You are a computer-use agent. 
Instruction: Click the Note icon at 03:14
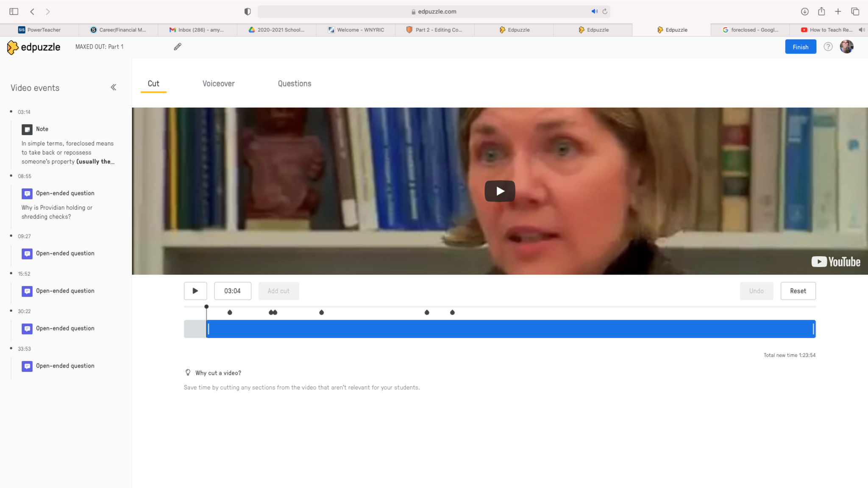(27, 129)
